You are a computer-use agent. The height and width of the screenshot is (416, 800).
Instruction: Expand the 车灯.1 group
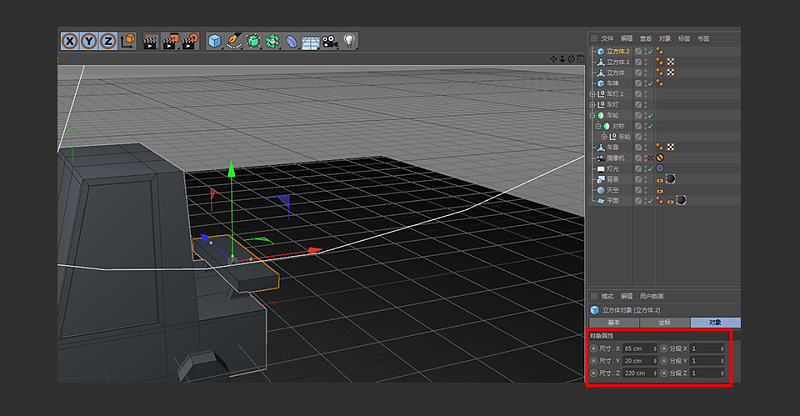pos(592,94)
